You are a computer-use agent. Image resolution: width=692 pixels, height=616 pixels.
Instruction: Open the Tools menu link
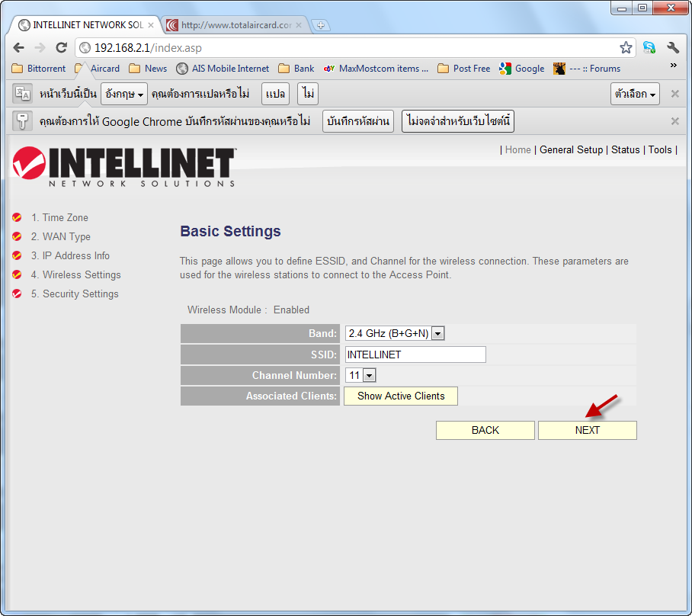coord(660,149)
